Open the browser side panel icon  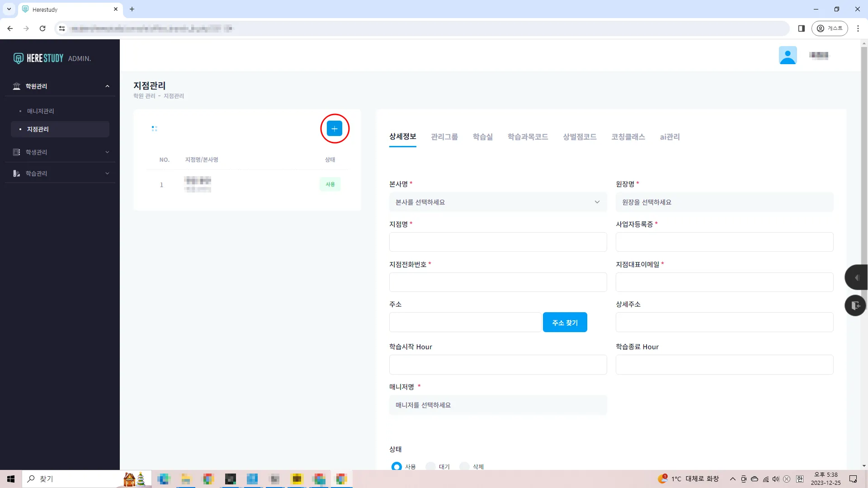[x=801, y=28]
